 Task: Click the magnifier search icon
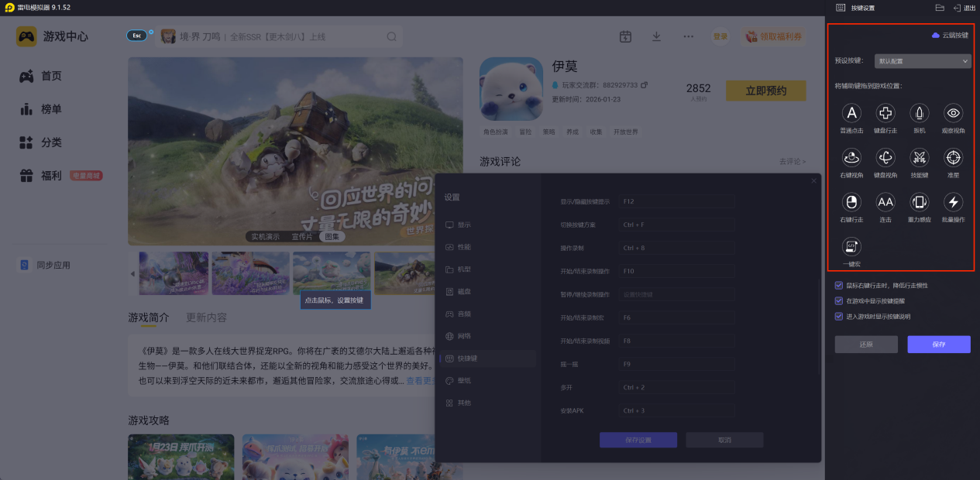pos(392,36)
